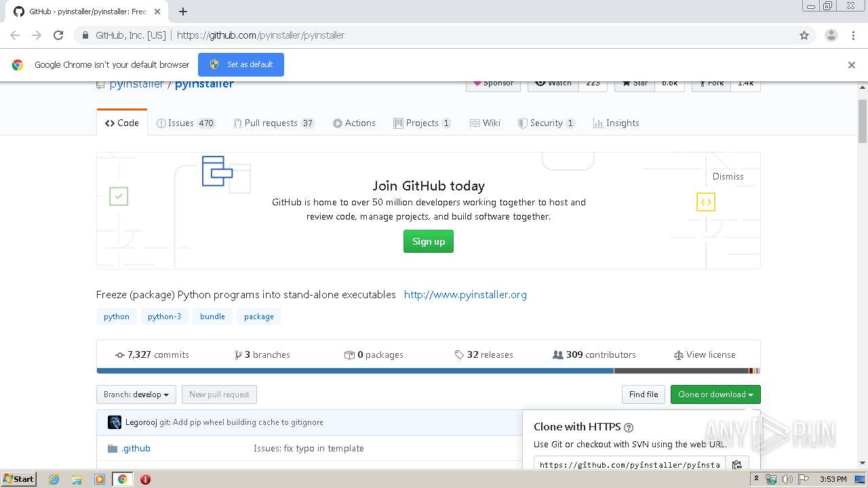Click the site security padlock icon
This screenshot has width=868, height=488.
pyautogui.click(x=85, y=35)
